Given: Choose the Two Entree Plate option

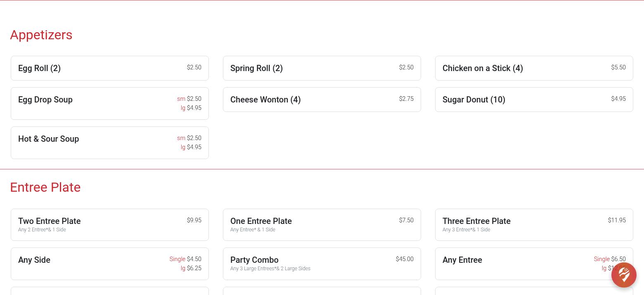Looking at the screenshot, I should 109,225.
